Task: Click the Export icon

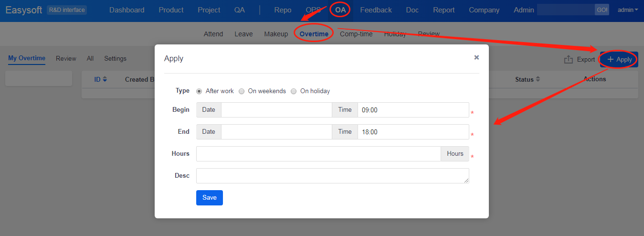Action: click(568, 60)
